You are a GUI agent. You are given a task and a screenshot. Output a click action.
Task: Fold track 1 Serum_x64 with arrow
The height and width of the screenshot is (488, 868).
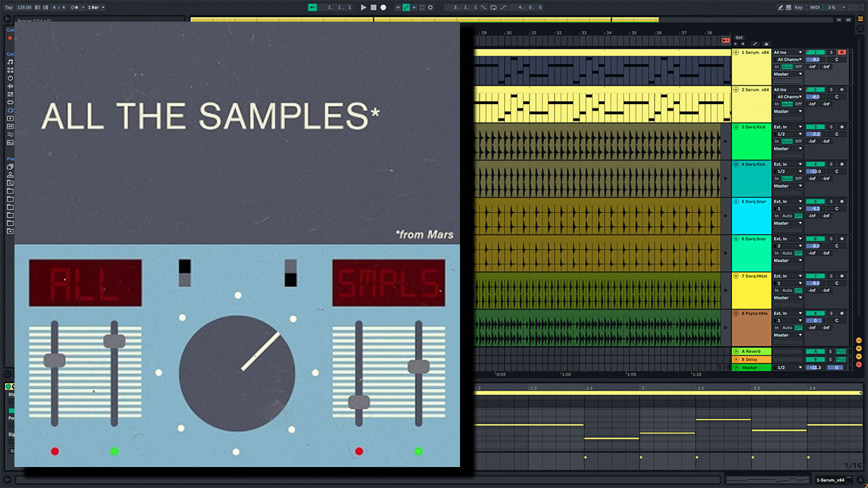[x=736, y=52]
